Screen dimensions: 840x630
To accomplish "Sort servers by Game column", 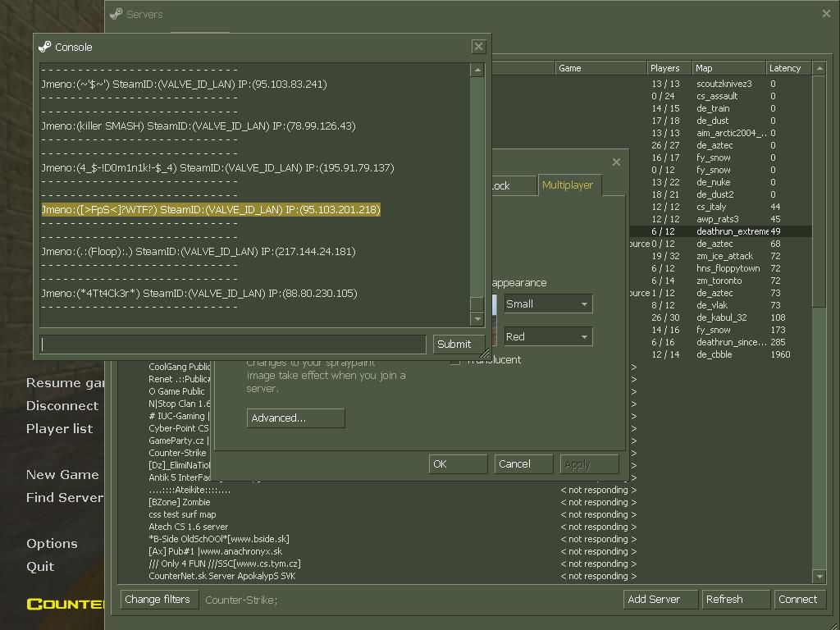I will [x=600, y=68].
